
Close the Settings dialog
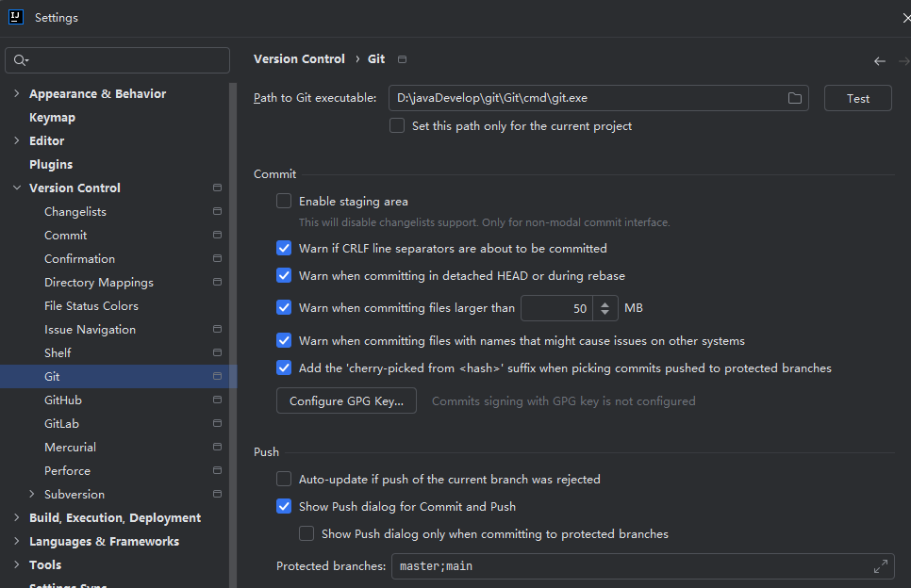[905, 18]
